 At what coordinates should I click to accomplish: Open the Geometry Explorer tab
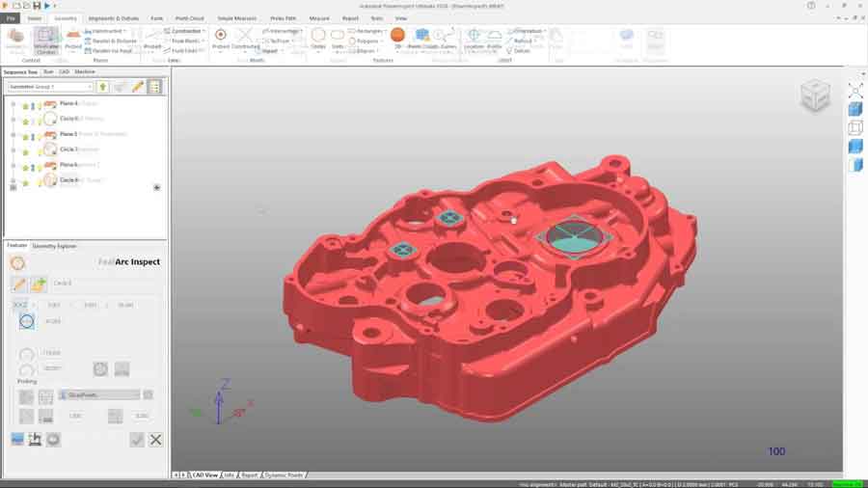pyautogui.click(x=54, y=246)
